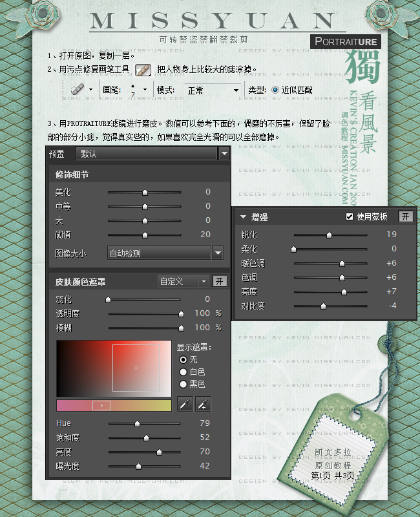Pick the eyedropper tool icon
Image resolution: width=420 pixels, height=517 pixels.
pyautogui.click(x=185, y=404)
